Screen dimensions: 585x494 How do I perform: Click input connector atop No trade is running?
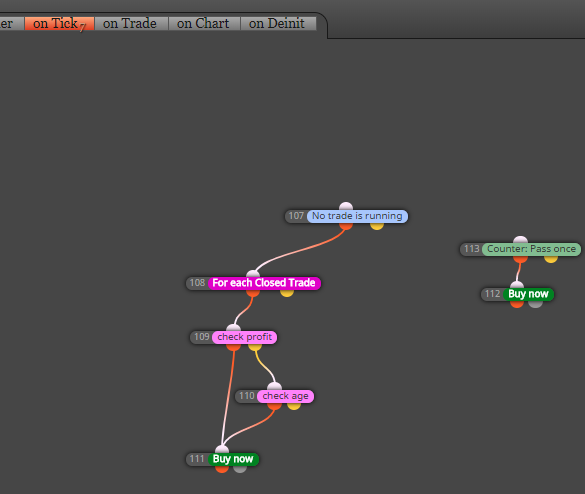(346, 206)
